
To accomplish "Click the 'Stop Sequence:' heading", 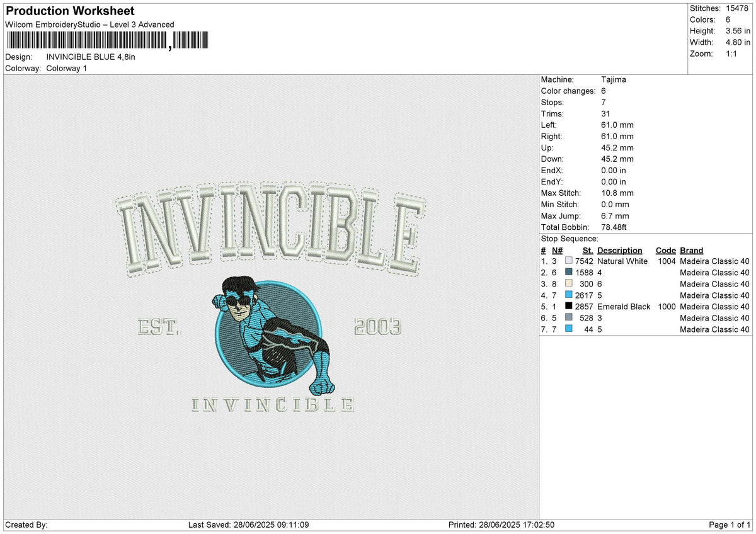I will tap(570, 239).
